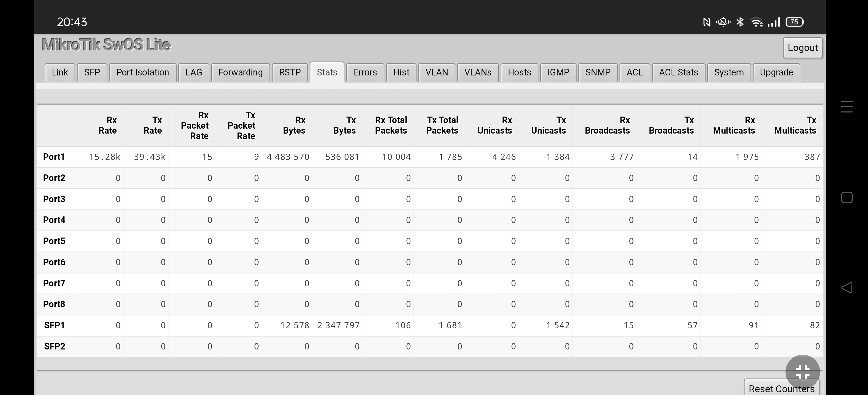The image size is (868, 395).
Task: Click the Port1 row label
Action: coord(54,157)
